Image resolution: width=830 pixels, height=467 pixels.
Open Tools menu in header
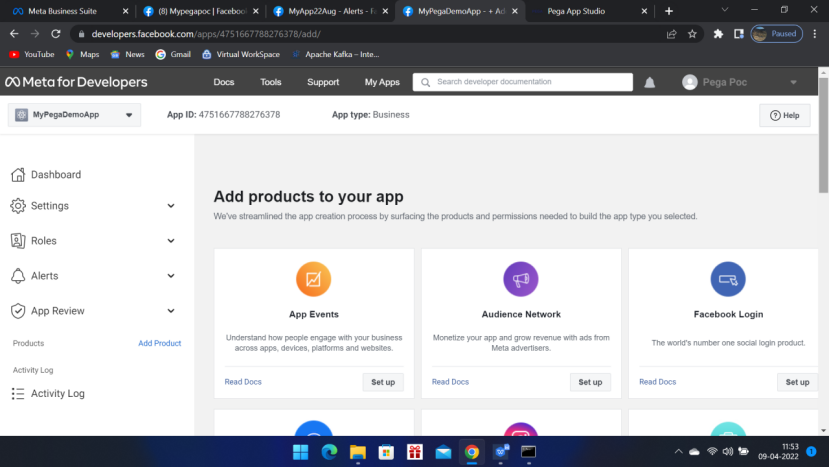pyautogui.click(x=270, y=82)
